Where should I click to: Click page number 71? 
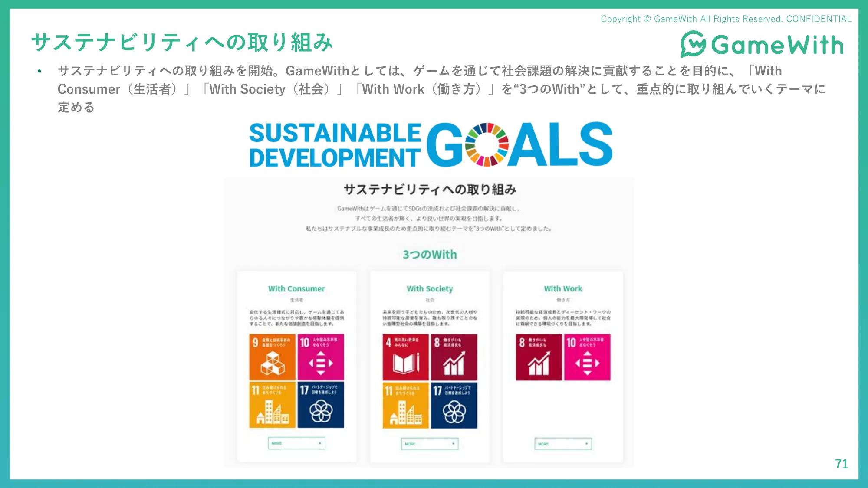point(842,464)
